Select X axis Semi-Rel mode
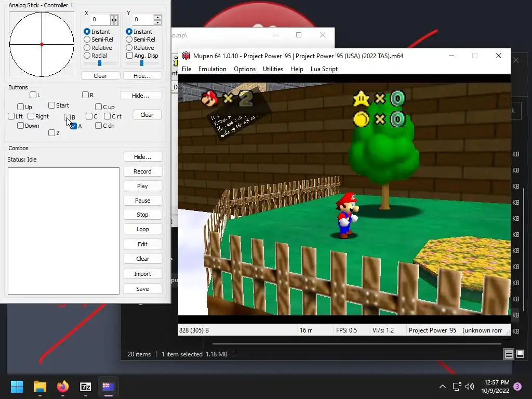Screen dimensions: 532x399 (x=87, y=39)
